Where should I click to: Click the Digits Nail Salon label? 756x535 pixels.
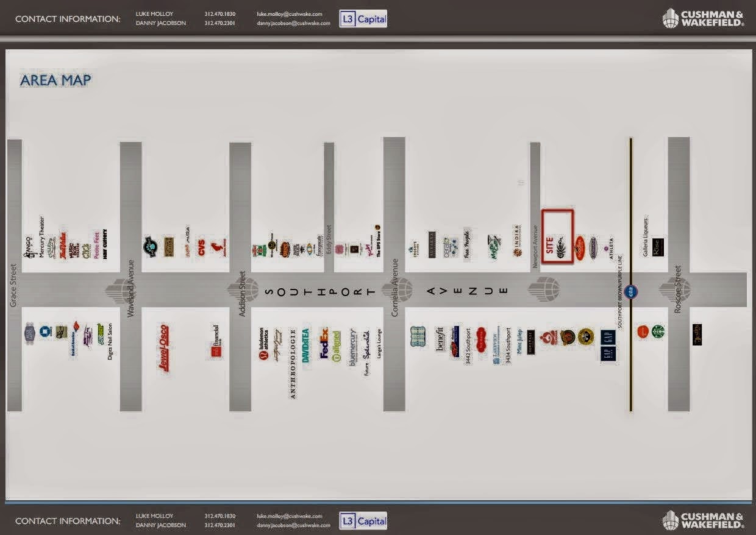pyautogui.click(x=110, y=341)
